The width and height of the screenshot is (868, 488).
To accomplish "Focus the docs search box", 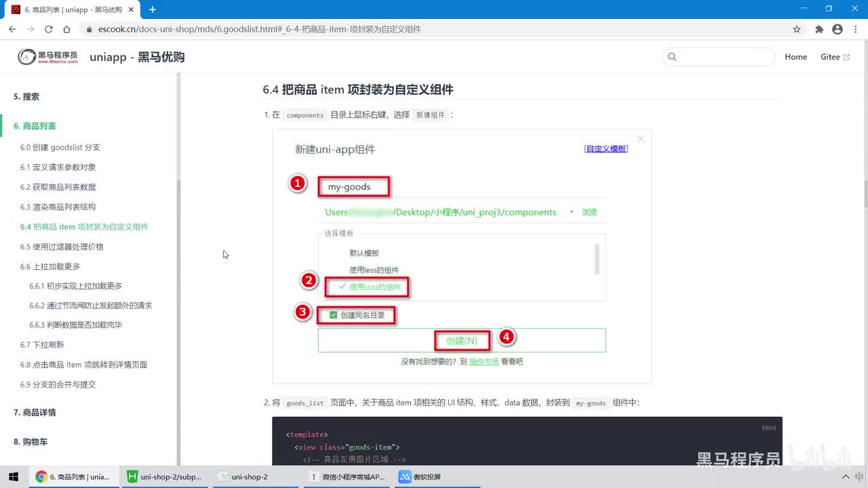I will point(718,57).
